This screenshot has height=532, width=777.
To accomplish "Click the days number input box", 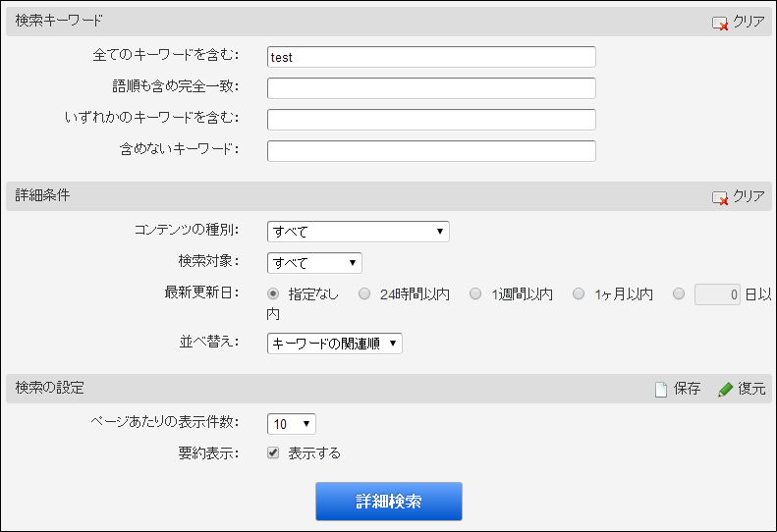I will pyautogui.click(x=717, y=294).
